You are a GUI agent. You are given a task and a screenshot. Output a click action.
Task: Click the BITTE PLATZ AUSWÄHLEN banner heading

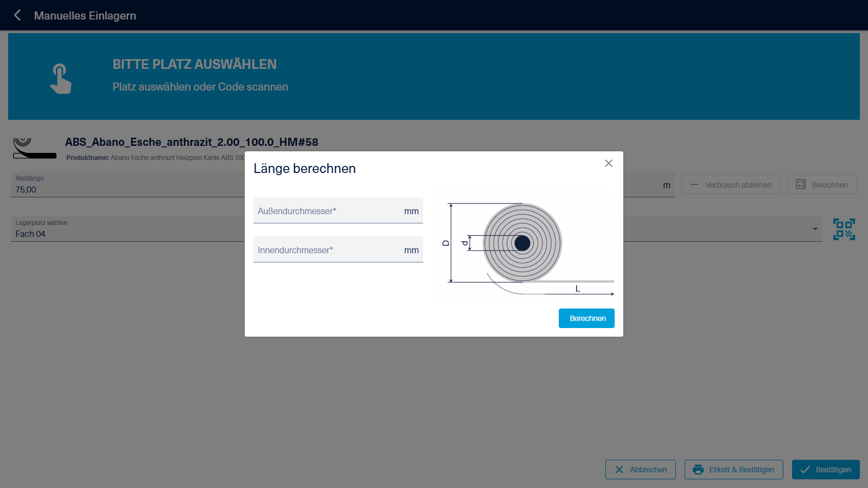tap(194, 65)
